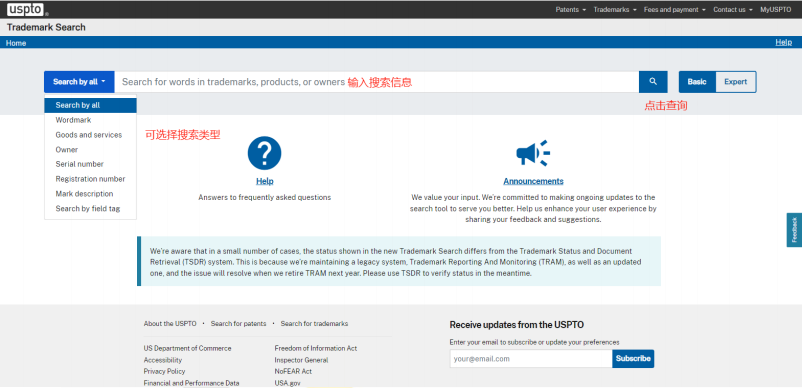Open the Help link below question mark

[x=264, y=181]
